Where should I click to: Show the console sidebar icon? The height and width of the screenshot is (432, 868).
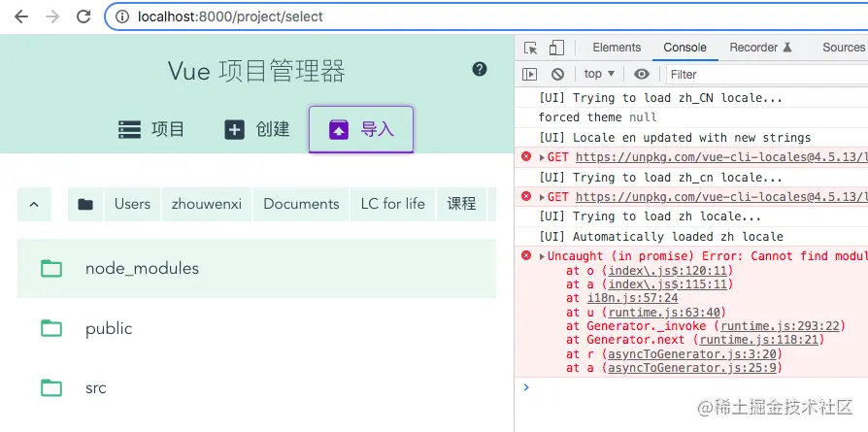tap(530, 74)
